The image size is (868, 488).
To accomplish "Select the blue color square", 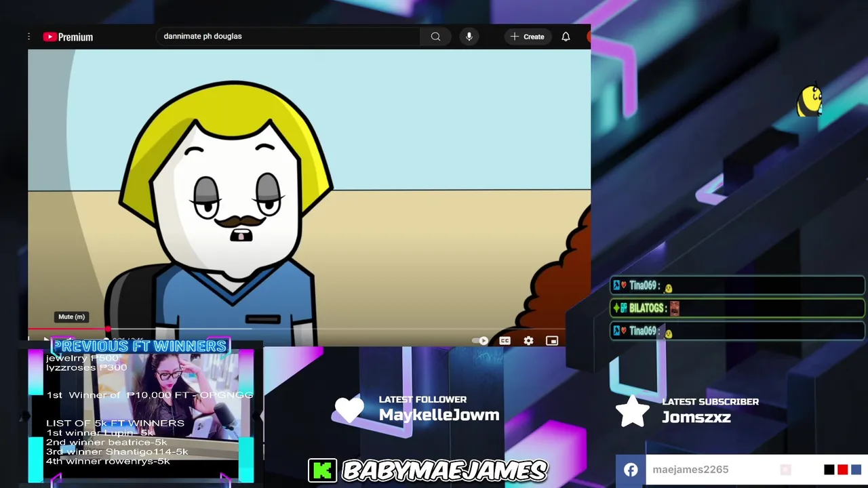I will tap(856, 470).
